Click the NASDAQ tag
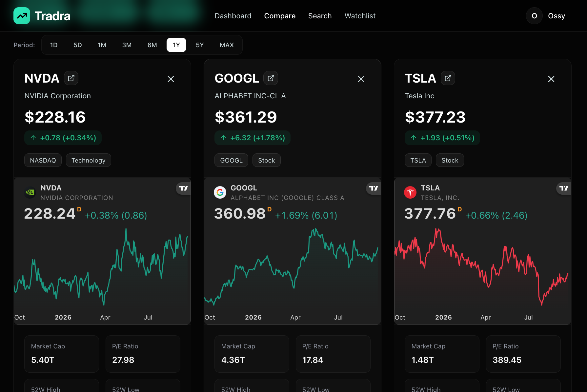The width and height of the screenshot is (587, 392). 43,160
